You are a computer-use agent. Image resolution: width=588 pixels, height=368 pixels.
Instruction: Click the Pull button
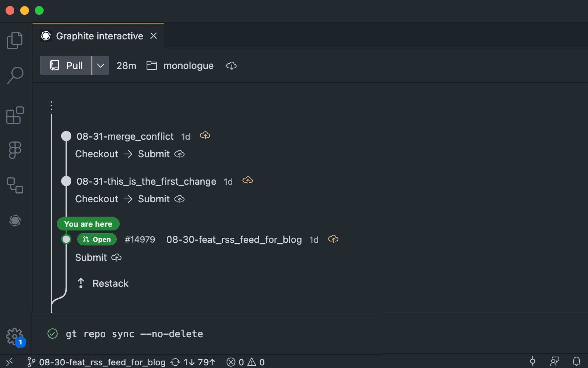[66, 65]
